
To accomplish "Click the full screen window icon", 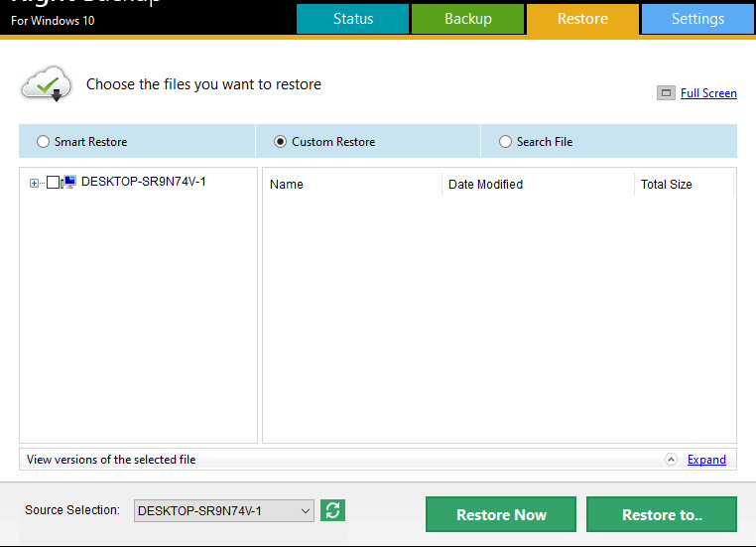I will 666,93.
